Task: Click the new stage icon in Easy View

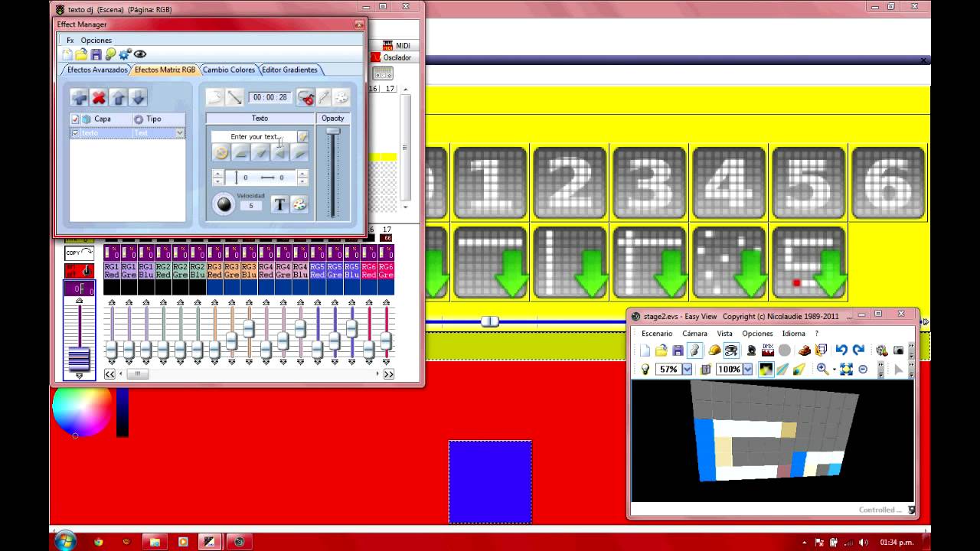Action: coord(645,350)
